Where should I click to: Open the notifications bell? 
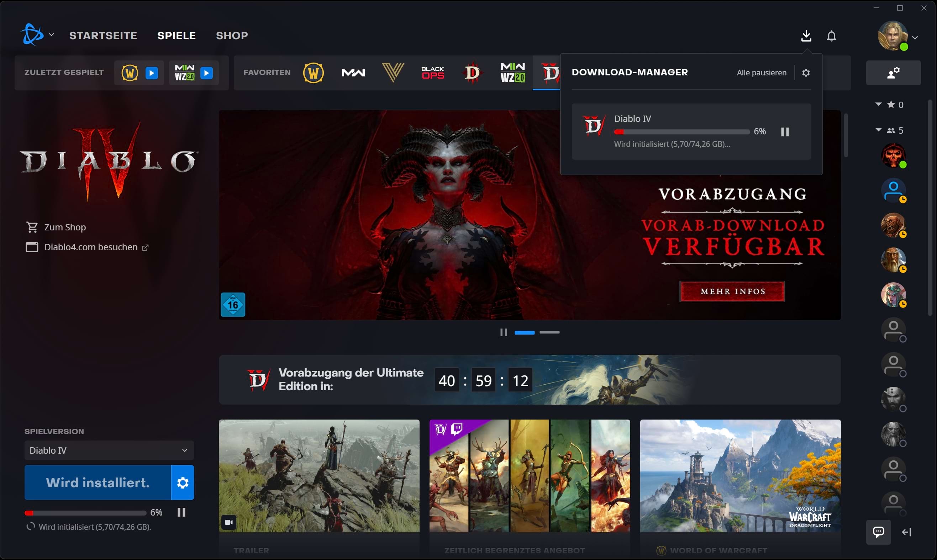(832, 36)
